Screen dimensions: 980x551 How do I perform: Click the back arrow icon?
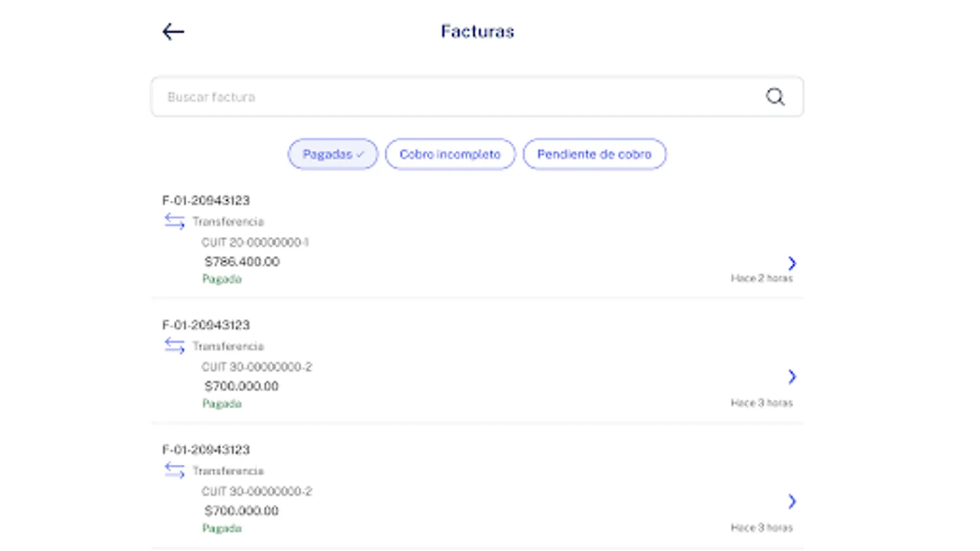pyautogui.click(x=173, y=31)
